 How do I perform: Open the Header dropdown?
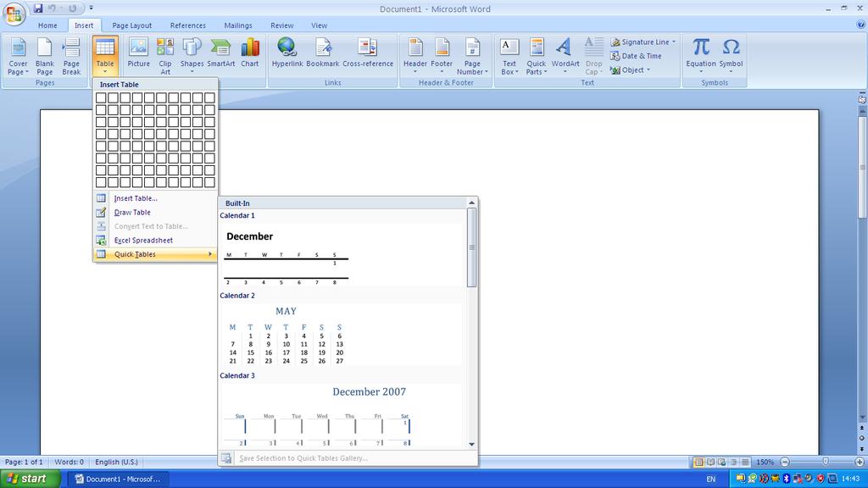(x=415, y=57)
